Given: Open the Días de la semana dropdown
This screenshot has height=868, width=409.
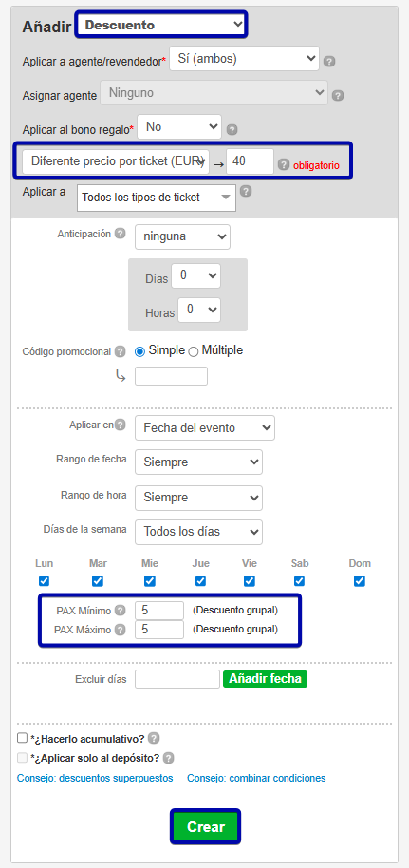Looking at the screenshot, I should [x=198, y=532].
